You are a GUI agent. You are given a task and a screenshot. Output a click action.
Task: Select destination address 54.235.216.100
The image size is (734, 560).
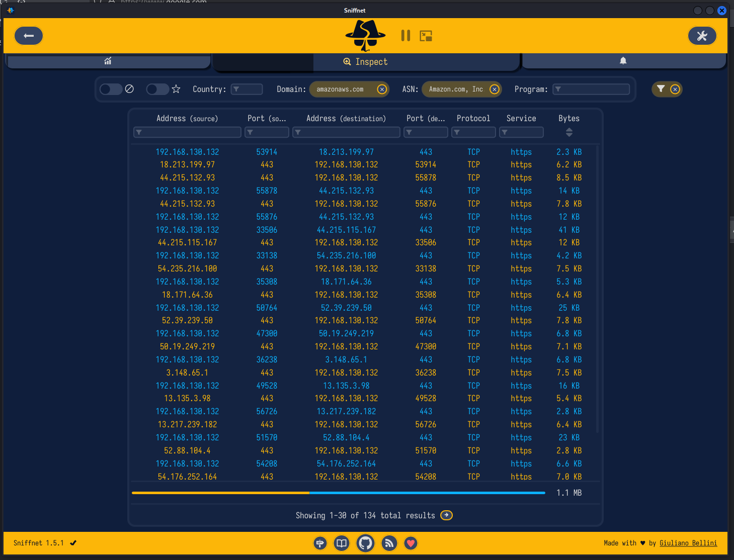click(346, 255)
